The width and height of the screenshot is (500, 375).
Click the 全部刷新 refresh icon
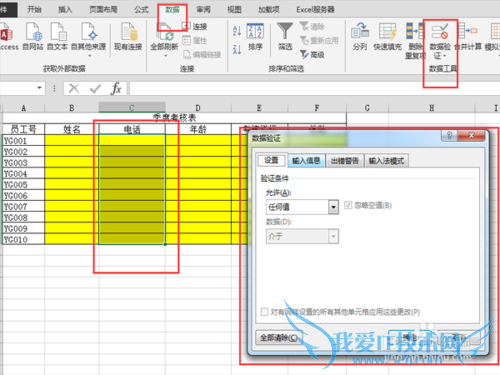point(164,35)
